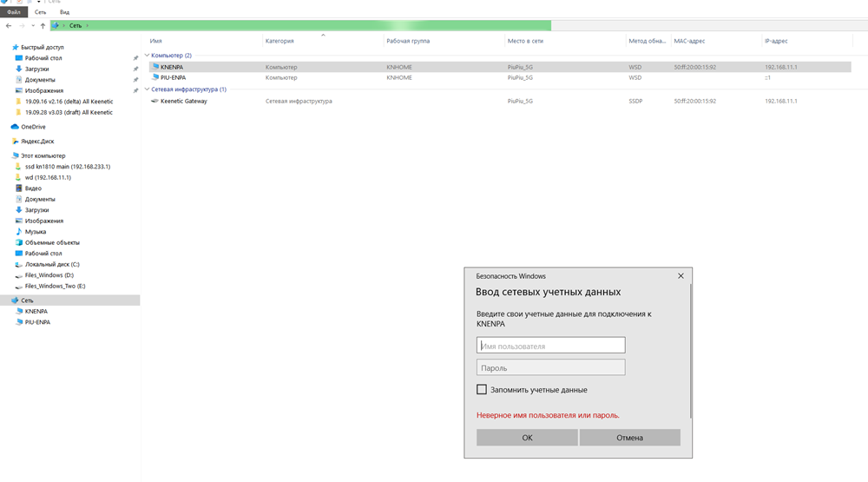Click the Видео folder icon

tap(19, 188)
